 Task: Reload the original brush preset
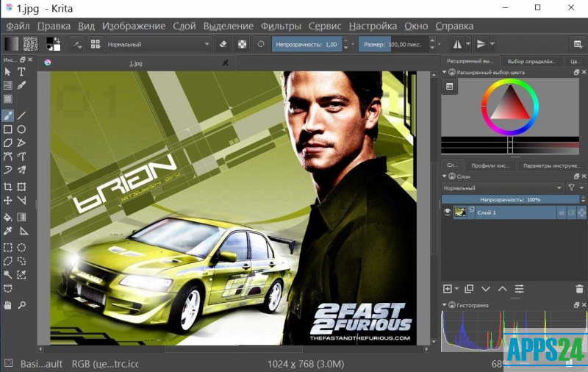coord(261,44)
